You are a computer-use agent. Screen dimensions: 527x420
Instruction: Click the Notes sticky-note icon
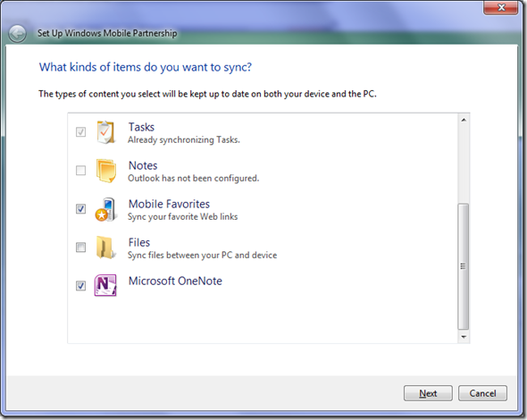pos(106,171)
